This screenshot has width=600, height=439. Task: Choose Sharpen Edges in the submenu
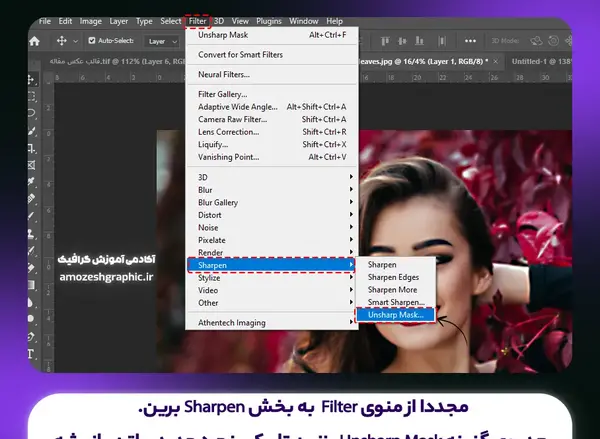(396, 277)
